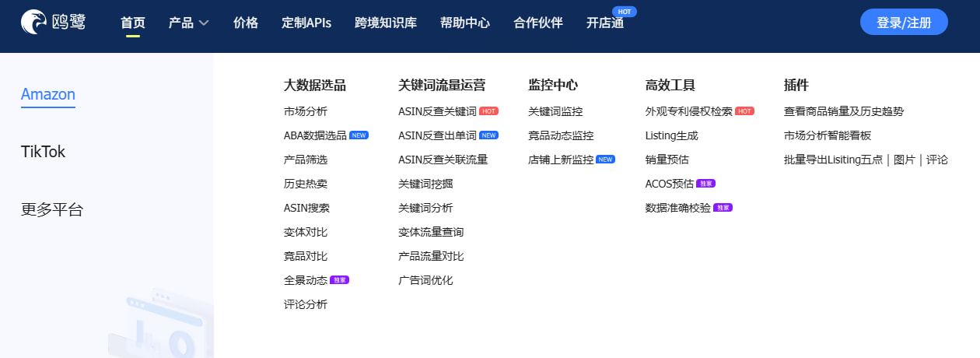Screen dimensions: 980x358
Task: Select the 更多平台 tab
Action: [52, 209]
